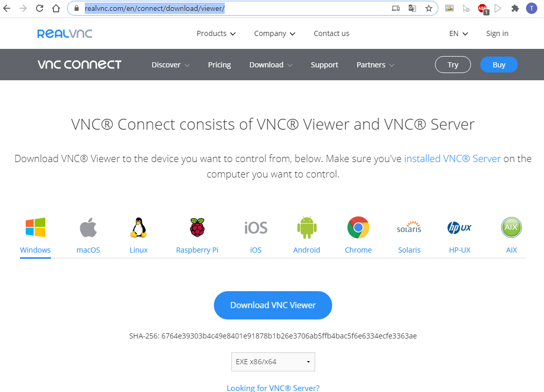Viewport: 544px width, 392px height.
Task: Select the Linux penguin icon
Action: (x=138, y=227)
